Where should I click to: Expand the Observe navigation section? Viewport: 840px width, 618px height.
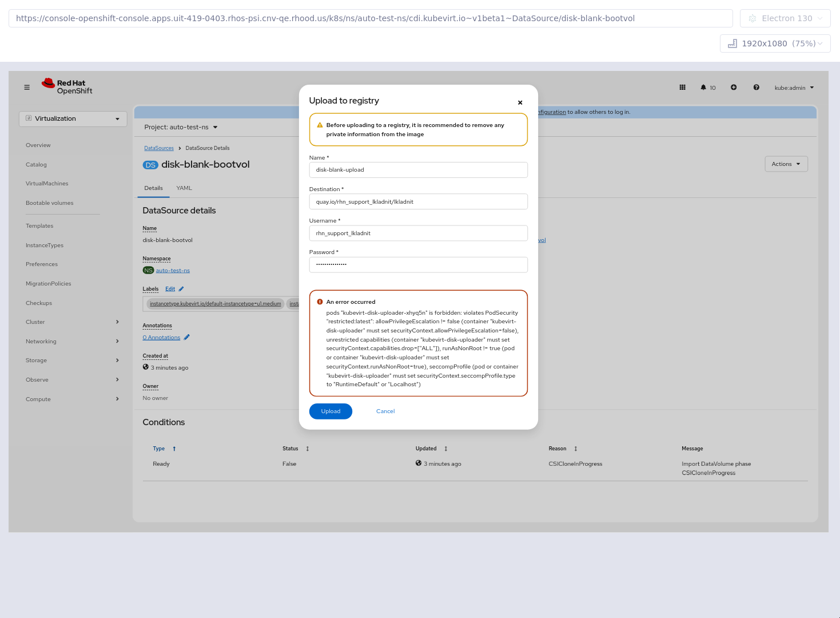73,380
